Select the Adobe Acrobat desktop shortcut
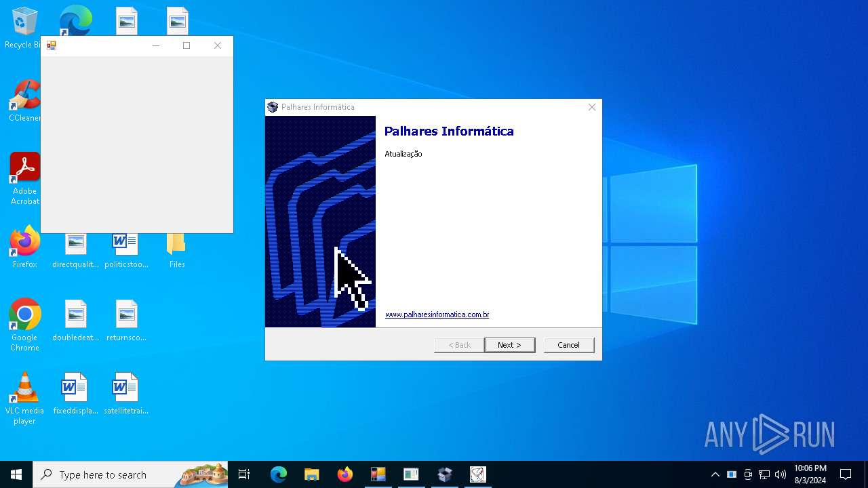Viewport: 868px width, 488px height. 24,179
